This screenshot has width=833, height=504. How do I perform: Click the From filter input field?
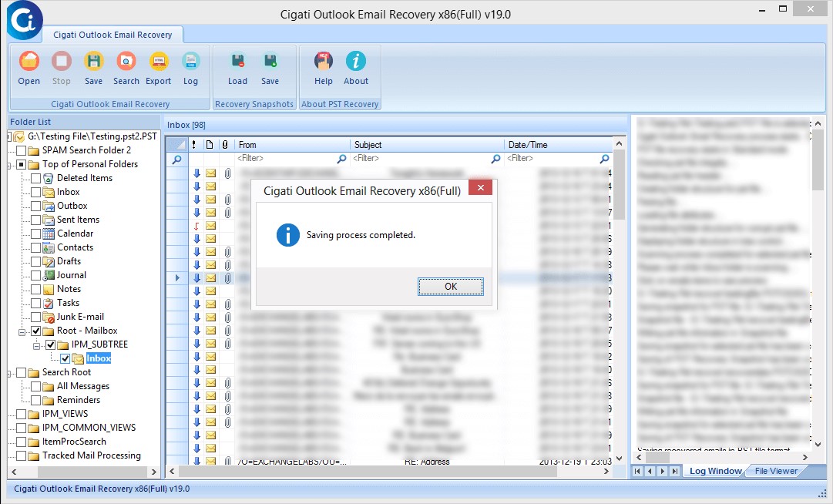[x=285, y=158]
